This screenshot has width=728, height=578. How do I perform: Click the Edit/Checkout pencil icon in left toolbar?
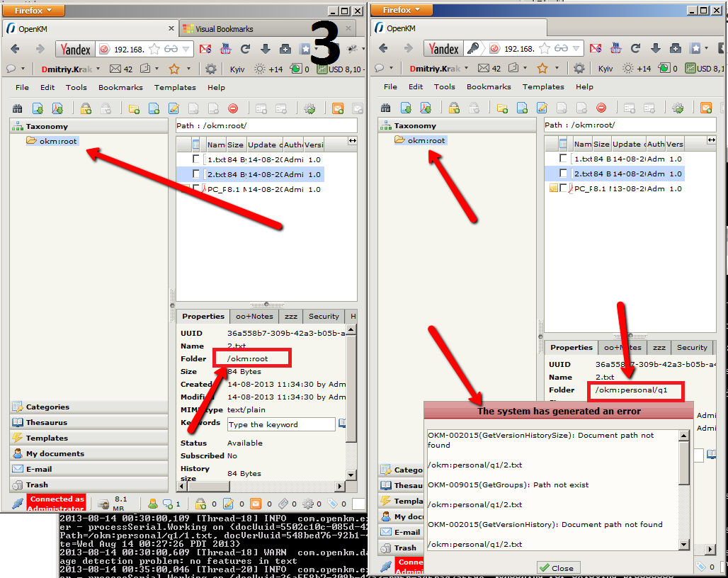tap(174, 108)
